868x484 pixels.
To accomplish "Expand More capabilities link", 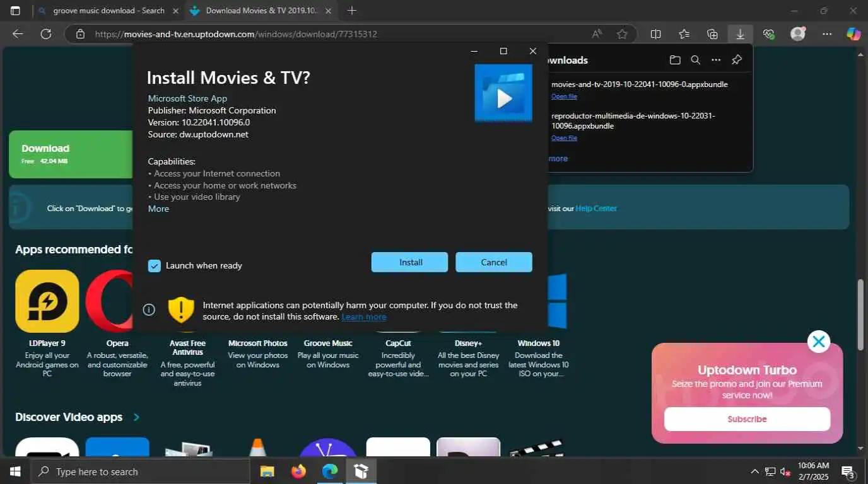I will pos(158,209).
